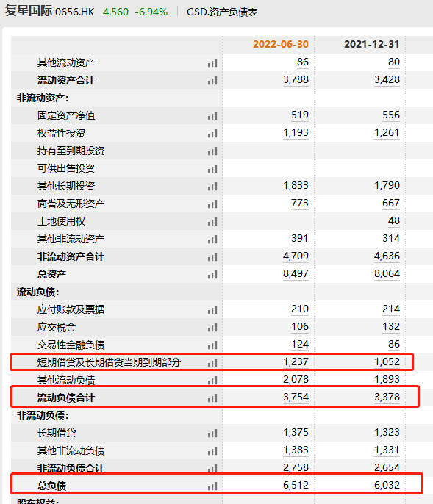Viewport: 433px width, 504px height.
Task: Open chart icon for 交易性金融负债 row
Action: [x=212, y=345]
